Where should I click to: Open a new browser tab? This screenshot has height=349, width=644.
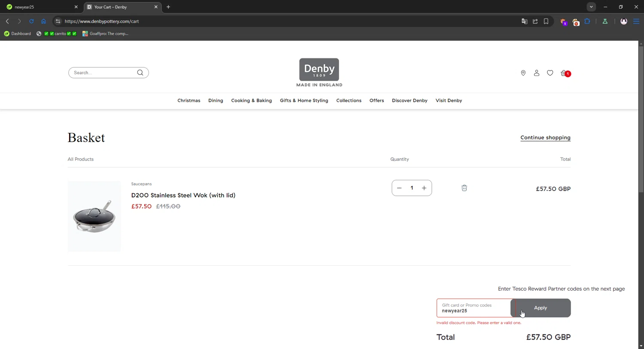tap(168, 7)
